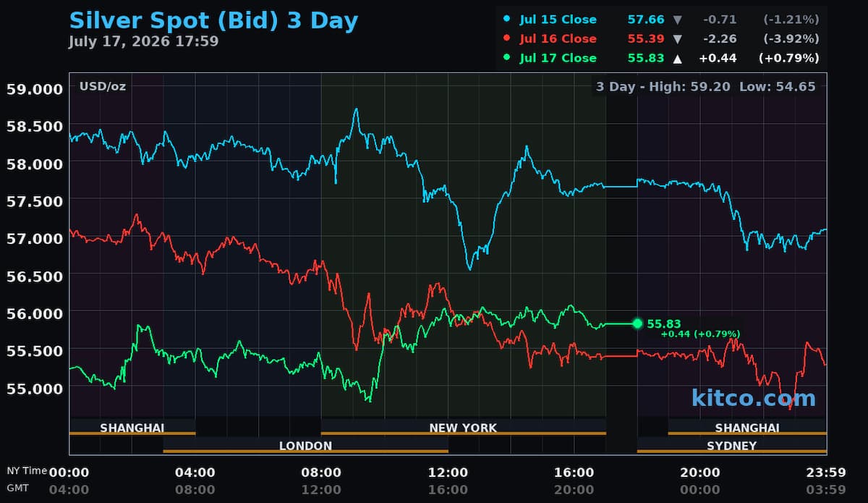Click the kitco.com watermark logo

pyautogui.click(x=753, y=397)
